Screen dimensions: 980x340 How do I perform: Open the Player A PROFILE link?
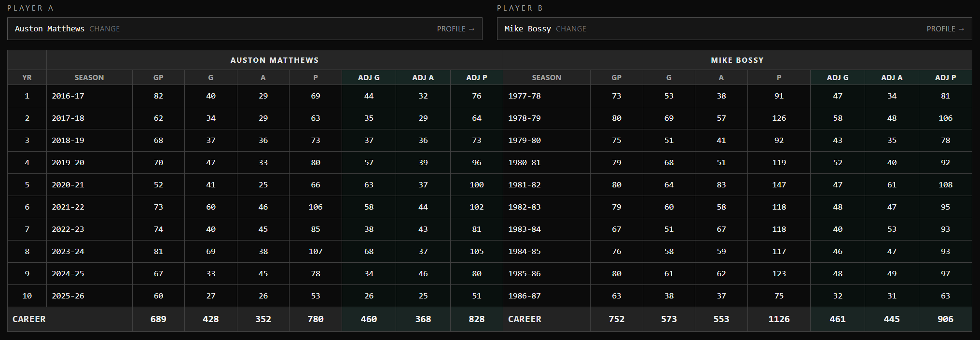point(455,29)
